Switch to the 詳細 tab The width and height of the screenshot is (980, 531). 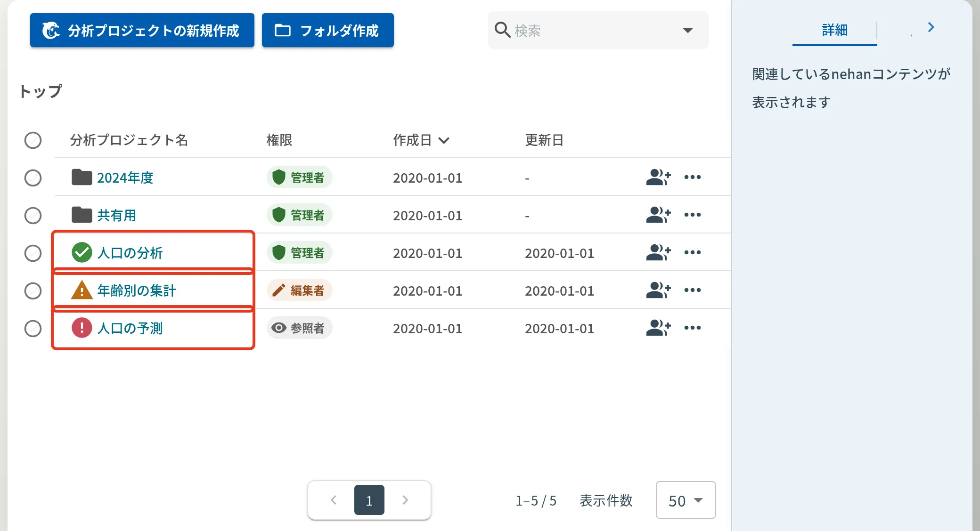pyautogui.click(x=834, y=30)
